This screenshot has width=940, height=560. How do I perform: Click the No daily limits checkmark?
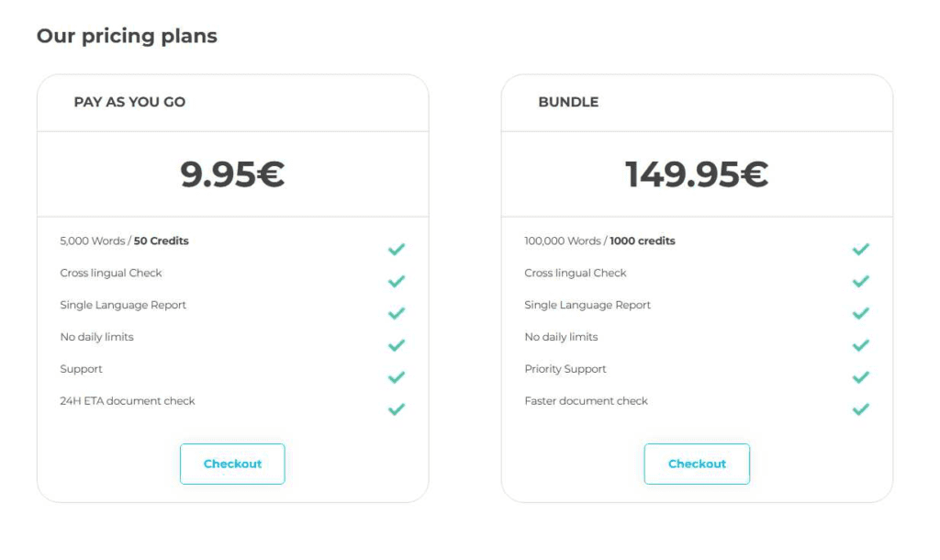[397, 345]
